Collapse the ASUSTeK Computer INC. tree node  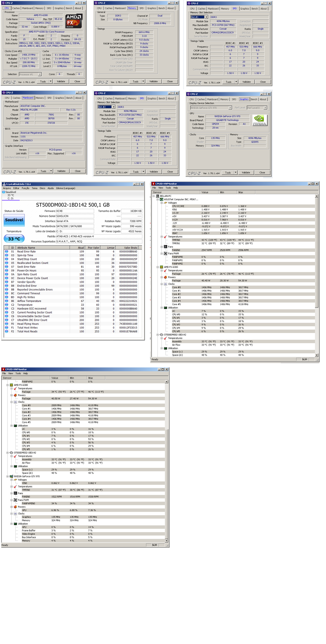tap(158, 199)
